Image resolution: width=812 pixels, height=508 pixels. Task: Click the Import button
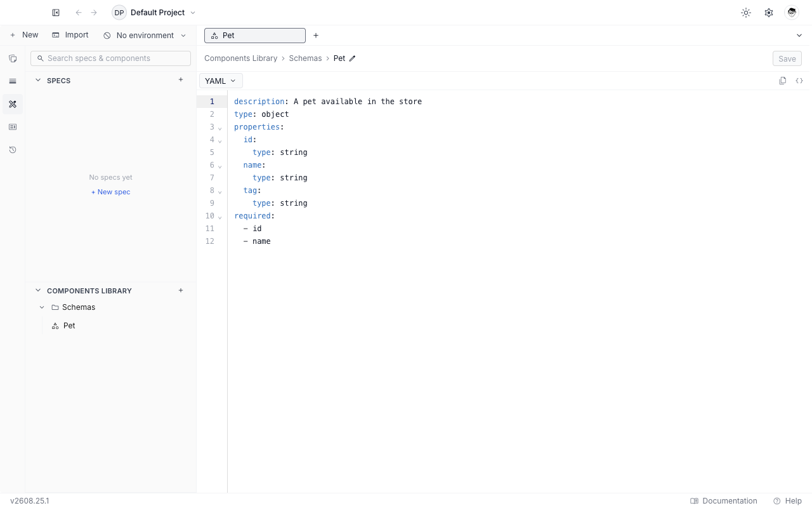point(70,35)
